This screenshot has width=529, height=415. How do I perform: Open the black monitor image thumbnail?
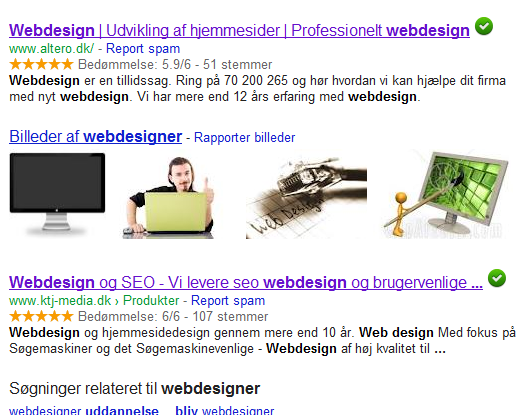[x=57, y=194]
